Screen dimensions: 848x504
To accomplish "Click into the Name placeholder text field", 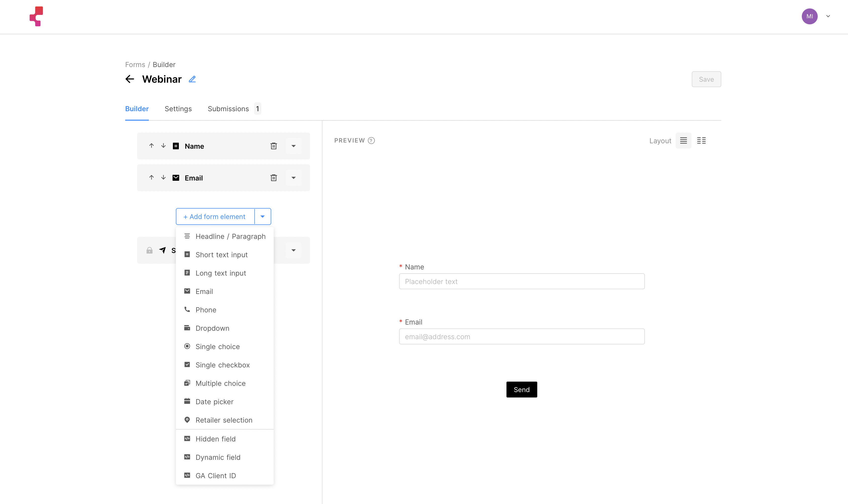I will [522, 281].
